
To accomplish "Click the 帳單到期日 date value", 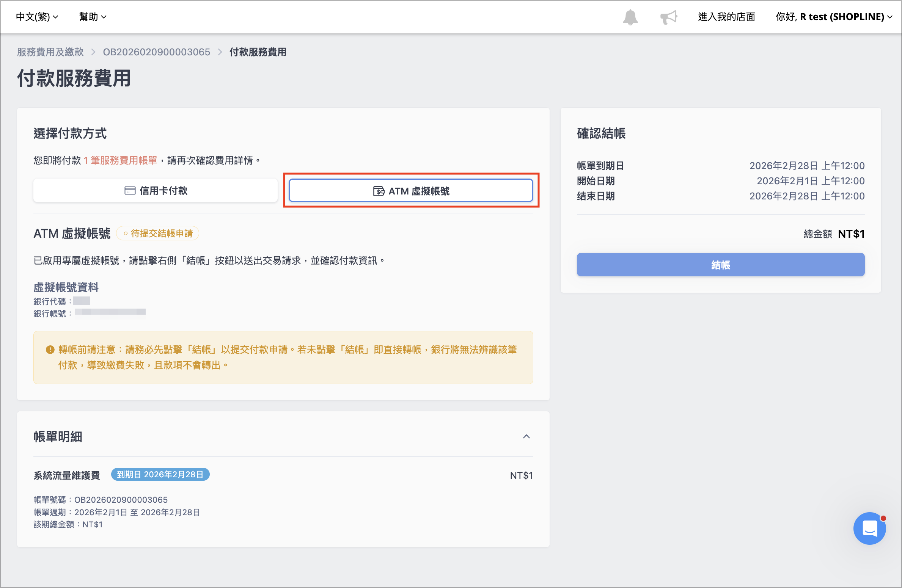I will click(x=807, y=166).
